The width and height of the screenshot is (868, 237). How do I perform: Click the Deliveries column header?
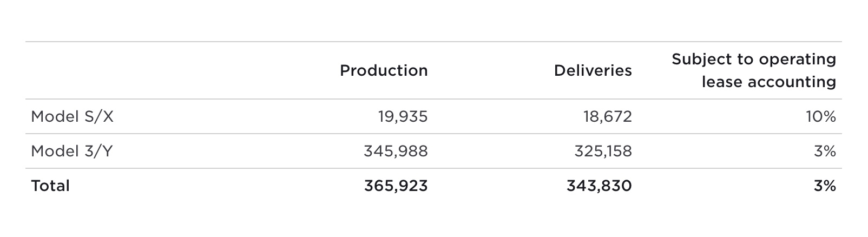click(593, 71)
